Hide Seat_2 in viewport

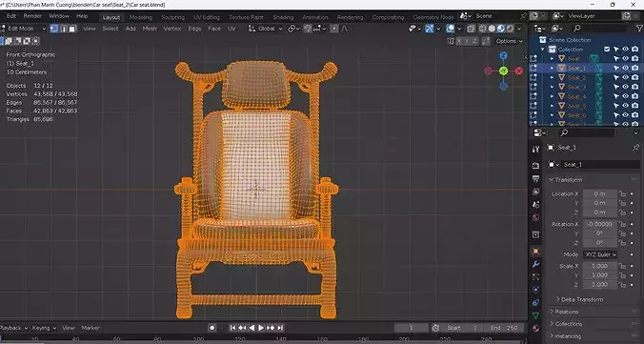pos(626,77)
